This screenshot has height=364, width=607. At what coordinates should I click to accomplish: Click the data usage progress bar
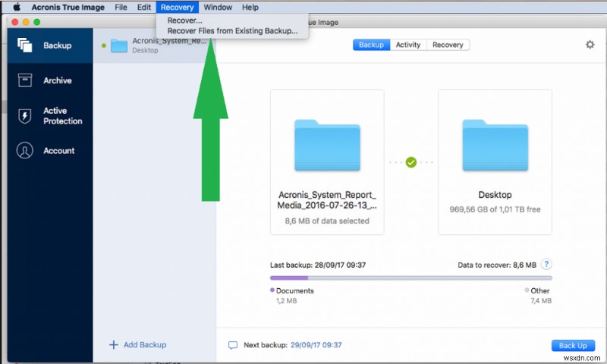[411, 278]
